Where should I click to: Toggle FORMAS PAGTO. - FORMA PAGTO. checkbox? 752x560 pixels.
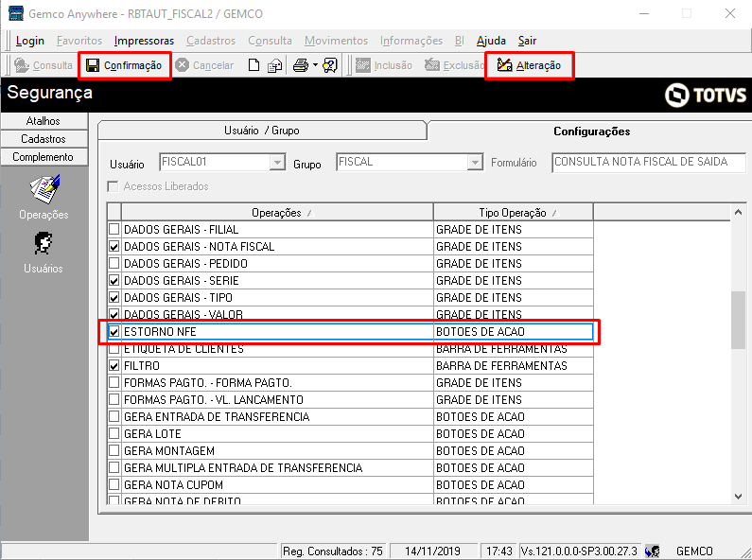[x=114, y=382]
